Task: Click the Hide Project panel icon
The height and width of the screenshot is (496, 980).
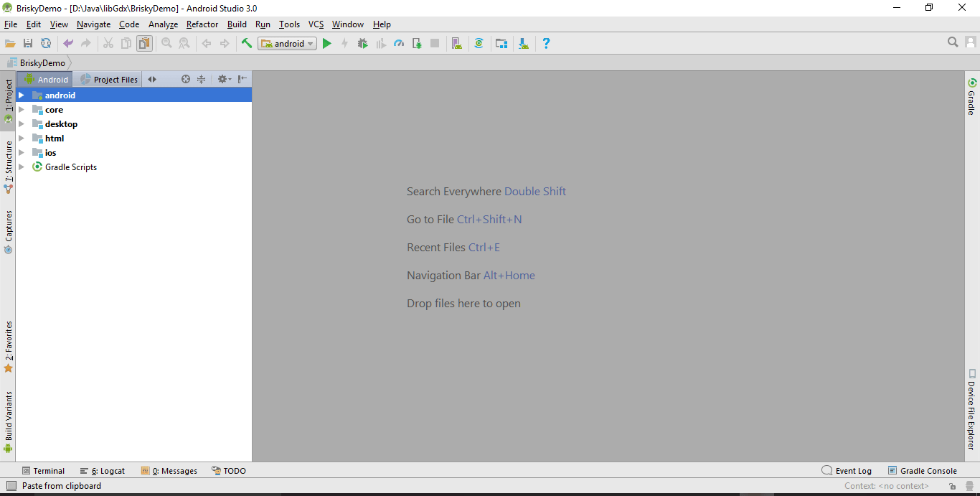Action: click(x=242, y=80)
